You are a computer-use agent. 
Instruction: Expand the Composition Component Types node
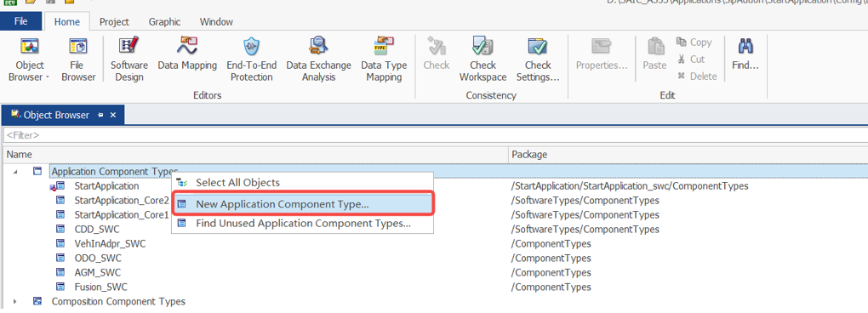click(15, 301)
